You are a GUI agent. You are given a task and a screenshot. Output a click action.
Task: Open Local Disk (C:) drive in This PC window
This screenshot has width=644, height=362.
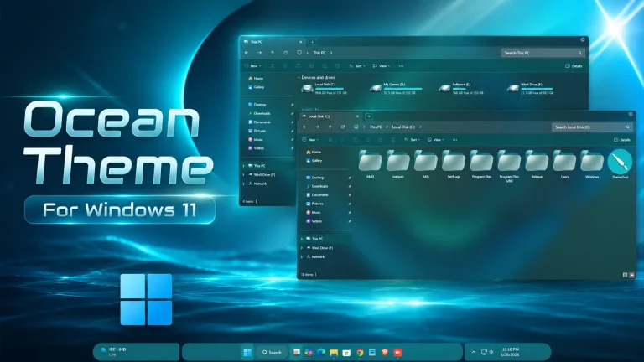325,88
